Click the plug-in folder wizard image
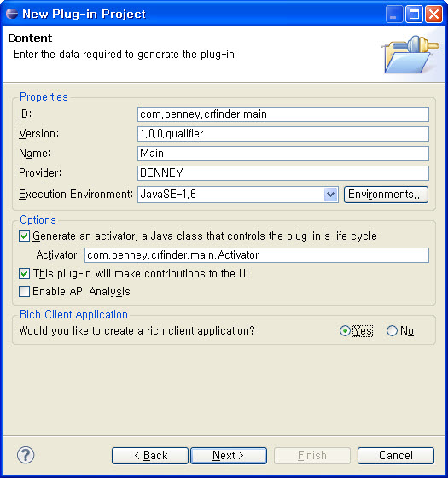The height and width of the screenshot is (478, 448). point(410,55)
